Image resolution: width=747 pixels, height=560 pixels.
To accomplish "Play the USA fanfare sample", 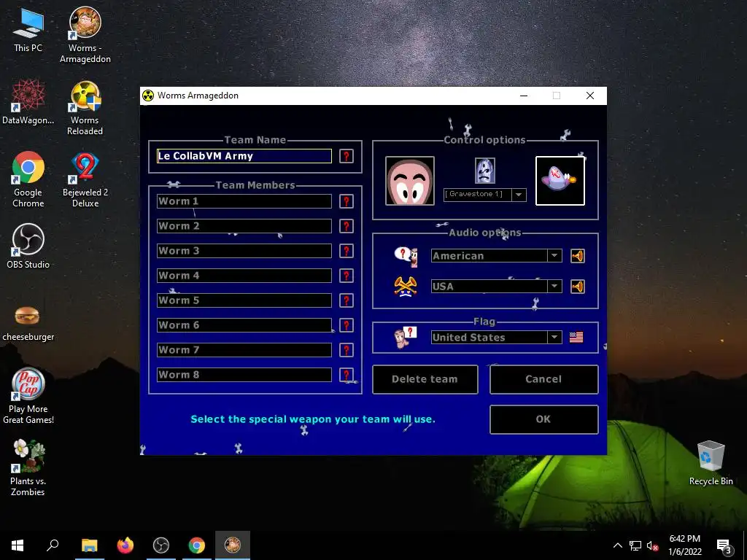I will pyautogui.click(x=578, y=287).
